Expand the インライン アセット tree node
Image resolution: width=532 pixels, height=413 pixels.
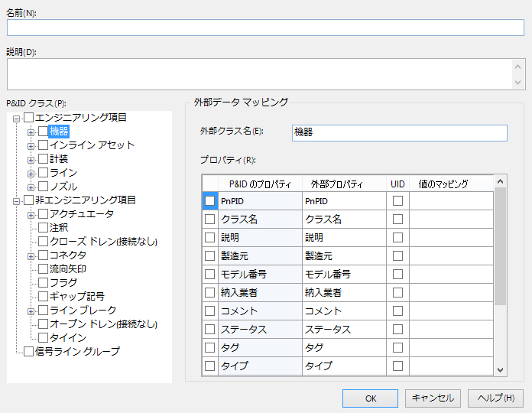pyautogui.click(x=31, y=145)
